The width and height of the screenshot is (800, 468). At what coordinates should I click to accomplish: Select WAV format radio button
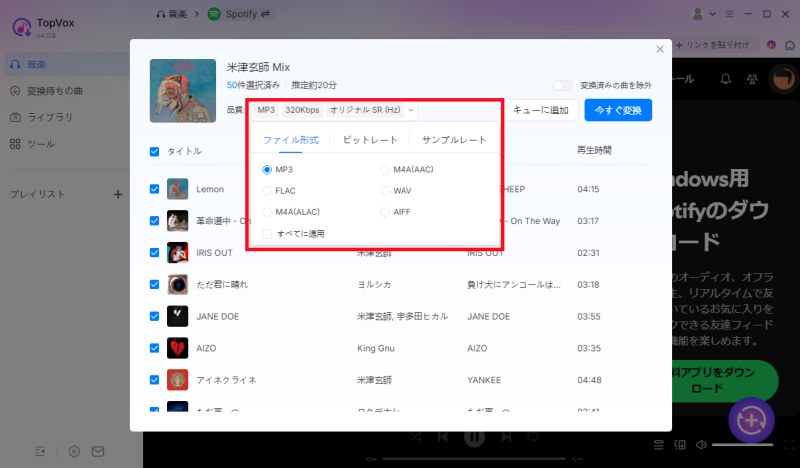(385, 191)
